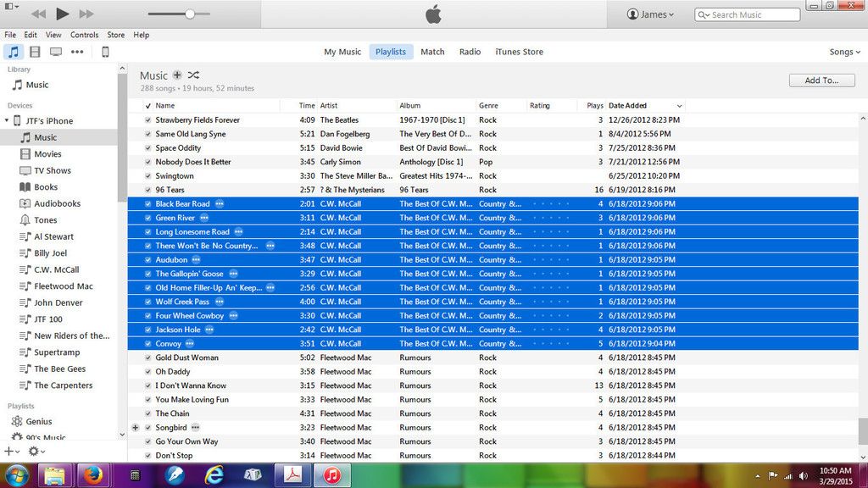
Task: Switch to the Movies library icon
Action: tap(35, 52)
